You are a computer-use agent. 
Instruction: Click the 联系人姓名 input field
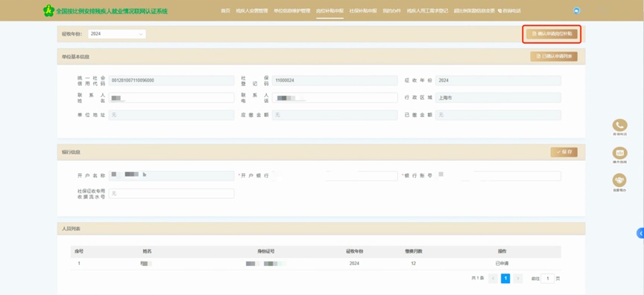[171, 98]
